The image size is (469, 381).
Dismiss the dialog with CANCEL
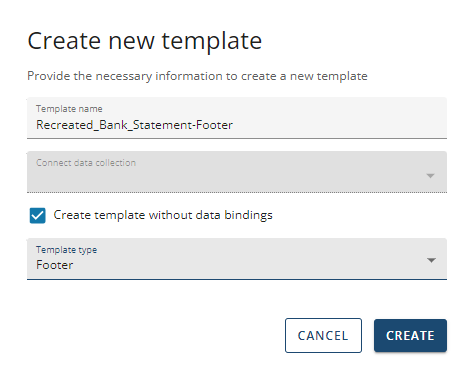[x=323, y=336]
